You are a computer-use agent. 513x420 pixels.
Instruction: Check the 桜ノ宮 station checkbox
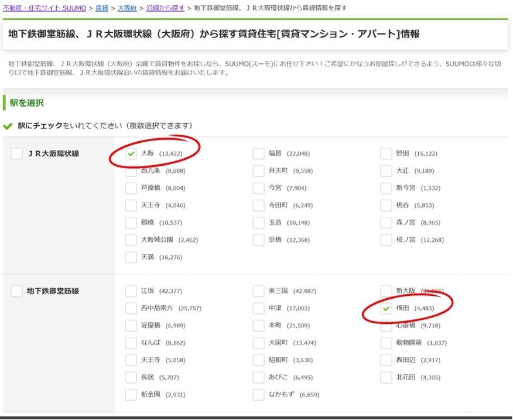tap(386, 240)
